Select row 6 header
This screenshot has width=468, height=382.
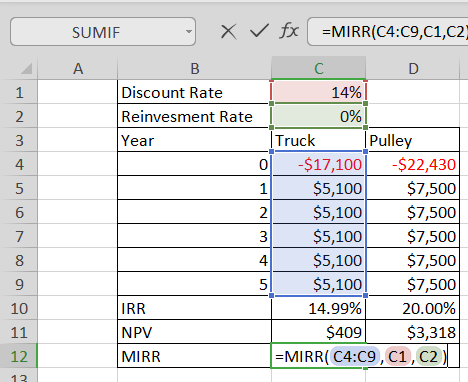(19, 212)
